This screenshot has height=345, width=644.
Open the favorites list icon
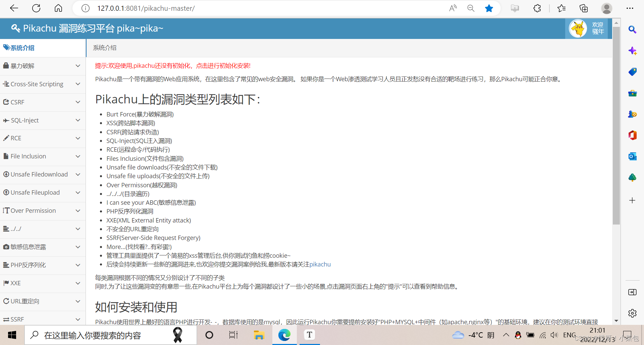tap(561, 8)
